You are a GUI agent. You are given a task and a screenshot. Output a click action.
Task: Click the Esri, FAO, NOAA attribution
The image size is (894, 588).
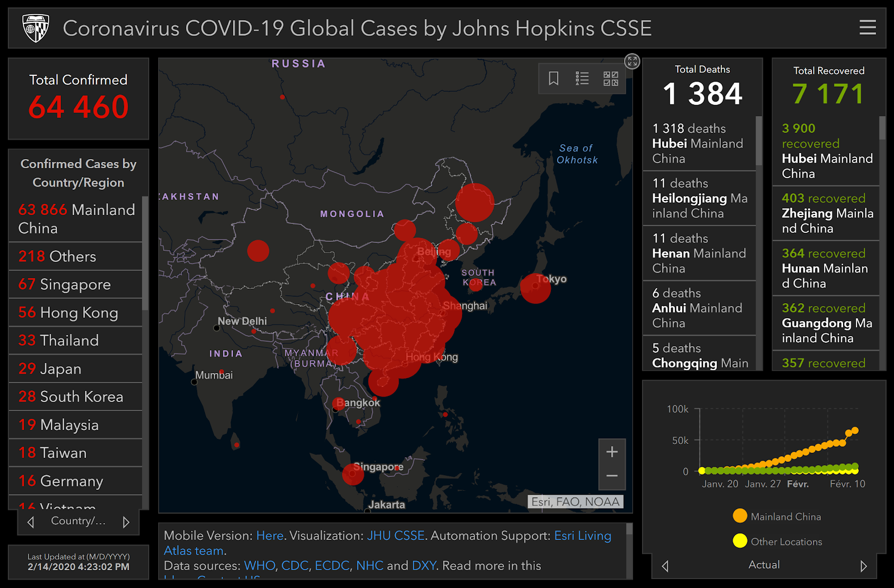tap(575, 501)
